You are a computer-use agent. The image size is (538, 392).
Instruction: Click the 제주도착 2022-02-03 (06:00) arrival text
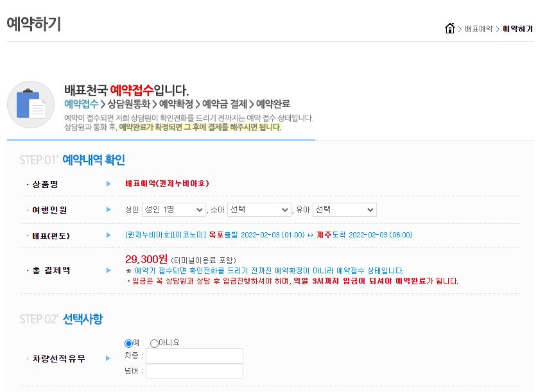pyautogui.click(x=365, y=235)
